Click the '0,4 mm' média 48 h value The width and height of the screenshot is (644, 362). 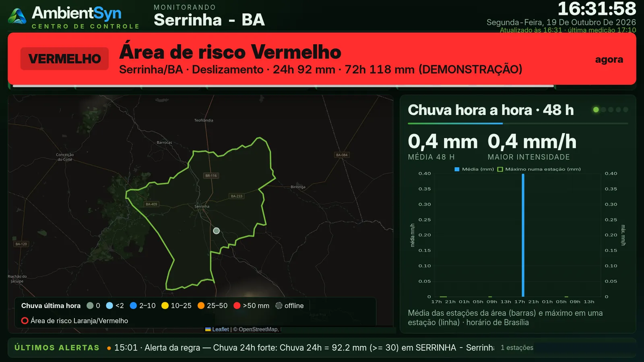point(443,142)
